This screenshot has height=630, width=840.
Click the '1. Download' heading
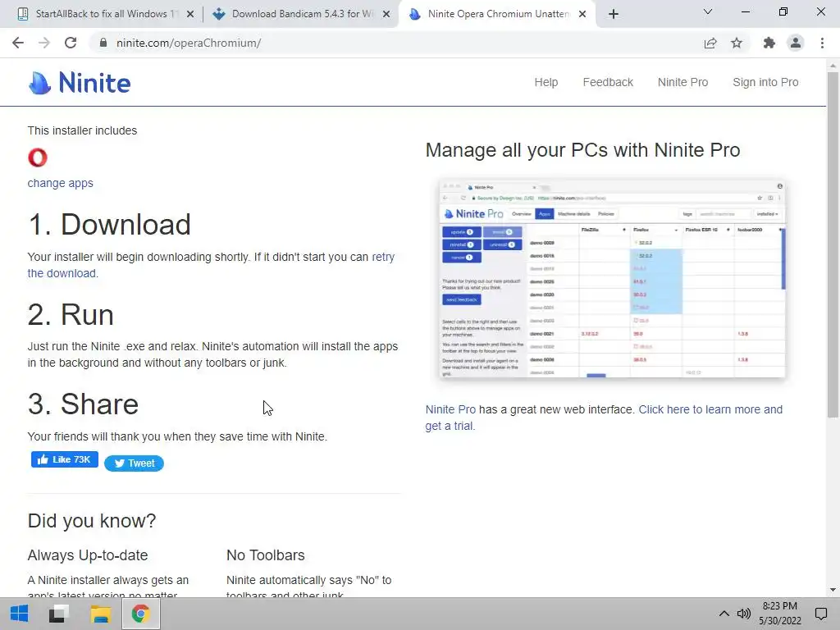coord(109,225)
